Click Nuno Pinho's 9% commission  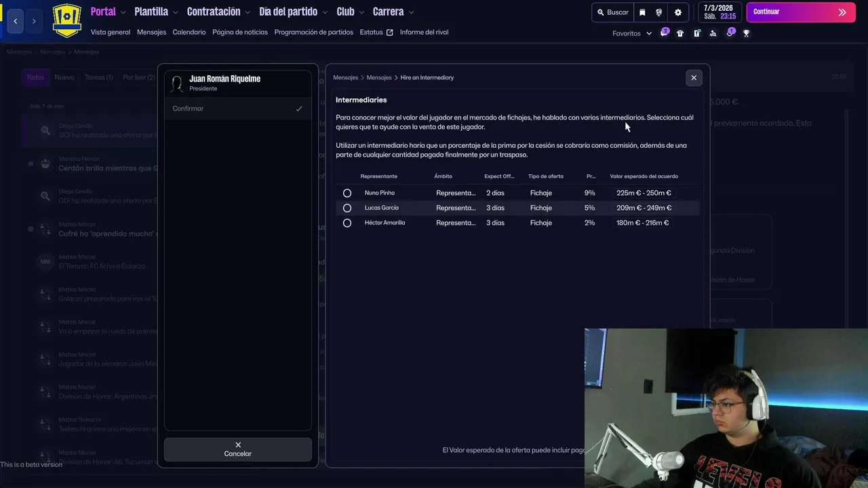(590, 193)
